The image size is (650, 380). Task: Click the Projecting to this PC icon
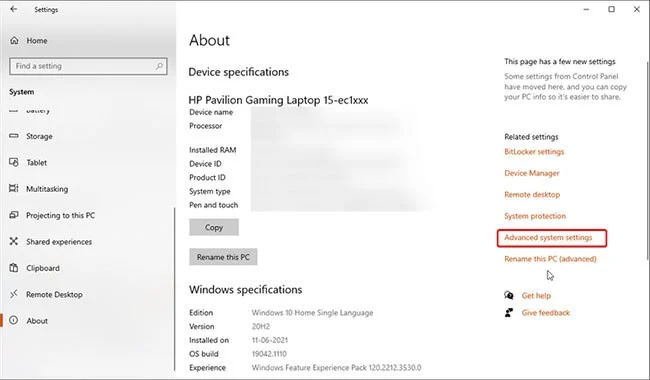(14, 215)
